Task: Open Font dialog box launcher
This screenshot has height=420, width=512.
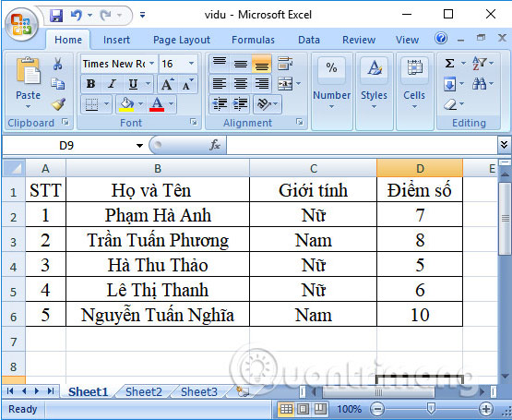Action: (x=194, y=122)
